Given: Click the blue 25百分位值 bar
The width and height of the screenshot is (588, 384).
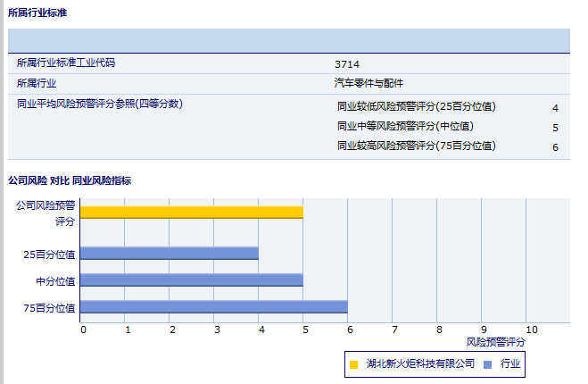Looking at the screenshot, I should tap(169, 254).
